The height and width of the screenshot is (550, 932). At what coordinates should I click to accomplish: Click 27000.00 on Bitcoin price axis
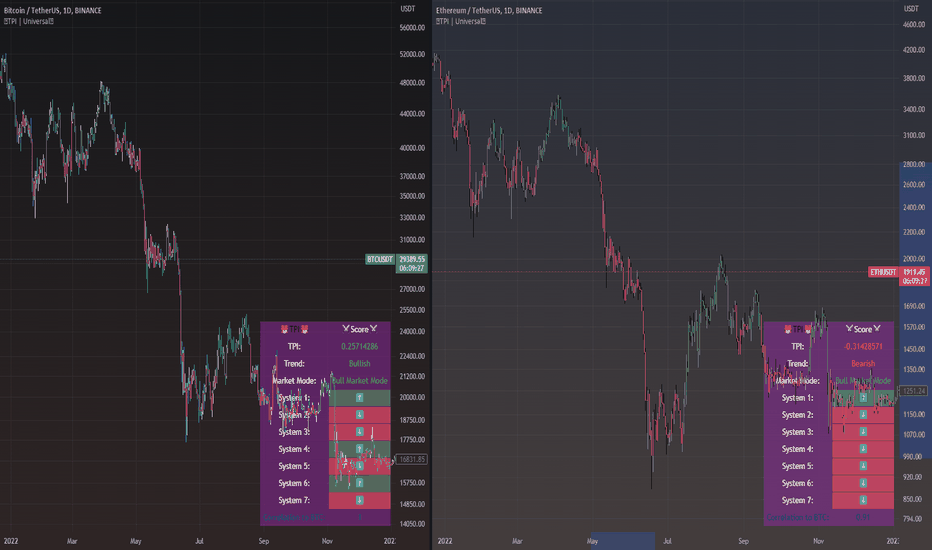(413, 289)
